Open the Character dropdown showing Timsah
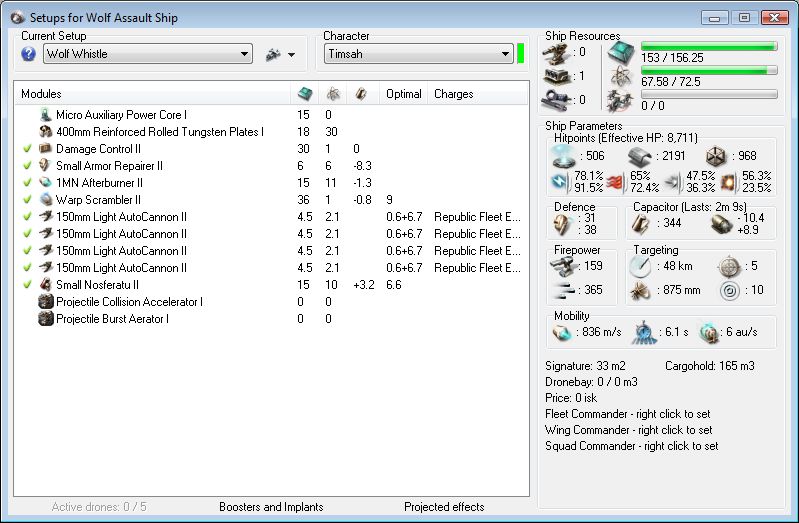The height and width of the screenshot is (523, 799). 418,54
